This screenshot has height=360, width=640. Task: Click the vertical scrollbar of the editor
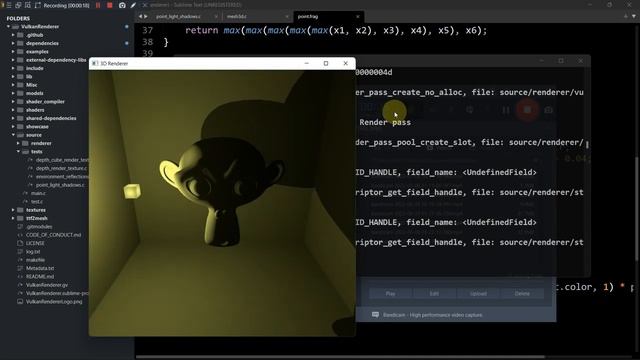637,208
